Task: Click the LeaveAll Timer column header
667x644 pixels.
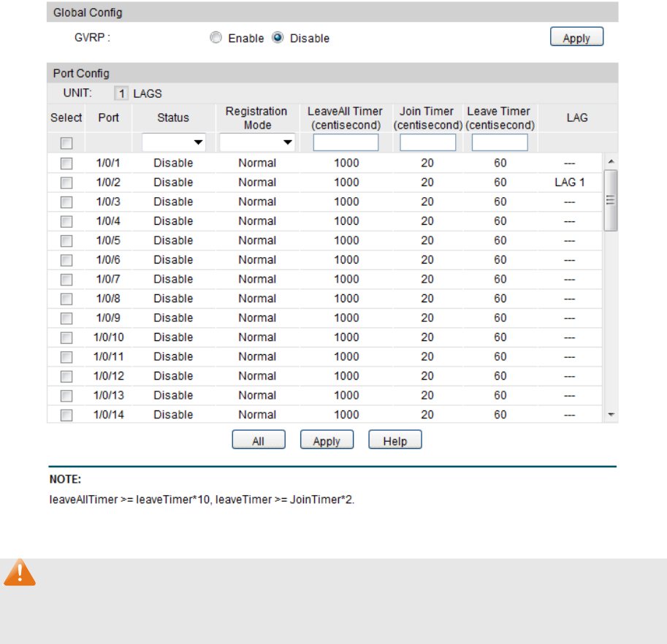Action: pyautogui.click(x=346, y=118)
